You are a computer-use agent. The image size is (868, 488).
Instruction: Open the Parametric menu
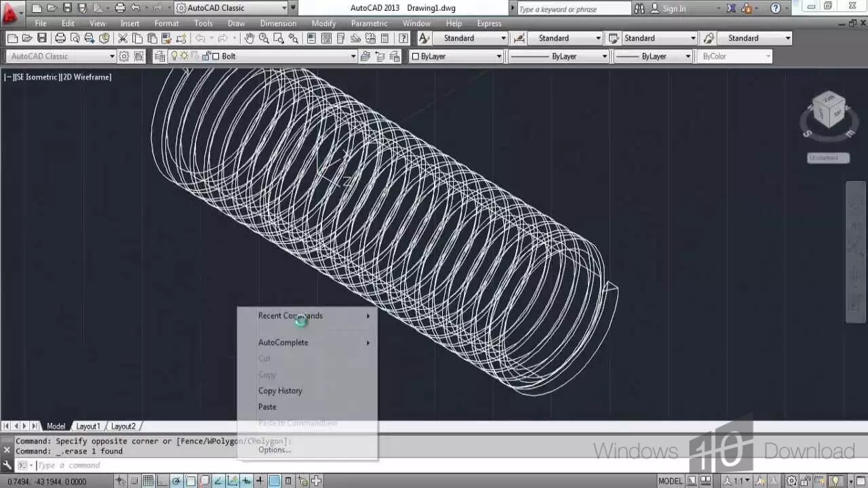coord(369,23)
